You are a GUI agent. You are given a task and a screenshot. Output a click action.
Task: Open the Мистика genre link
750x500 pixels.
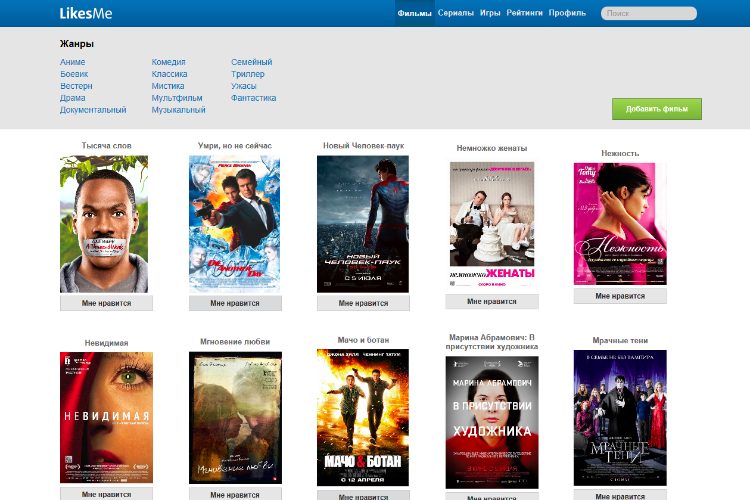(168, 86)
